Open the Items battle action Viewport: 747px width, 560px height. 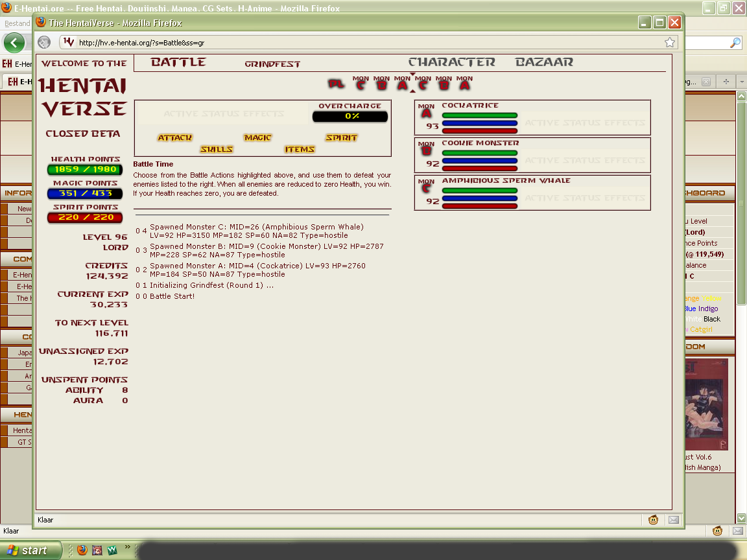tap(300, 149)
